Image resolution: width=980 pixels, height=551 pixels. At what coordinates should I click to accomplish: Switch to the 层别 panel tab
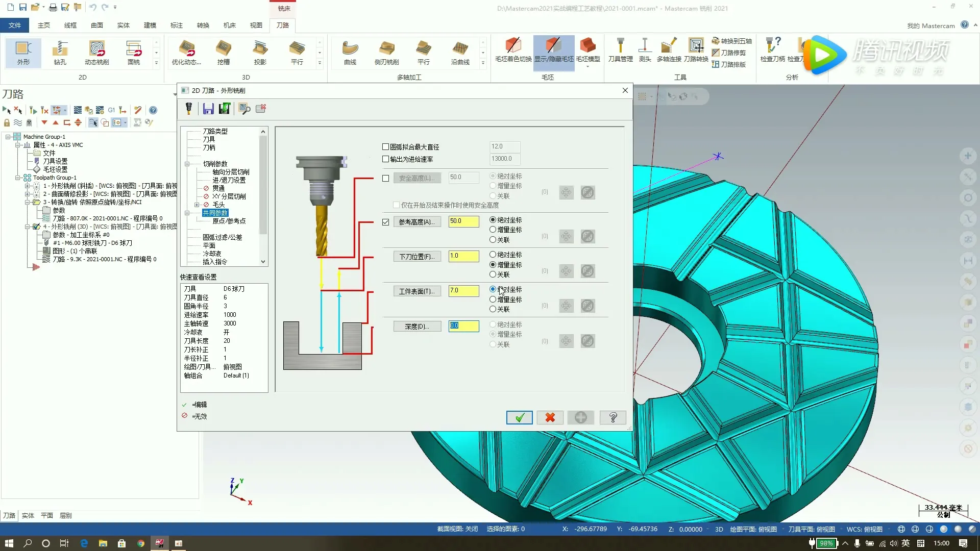coord(65,516)
